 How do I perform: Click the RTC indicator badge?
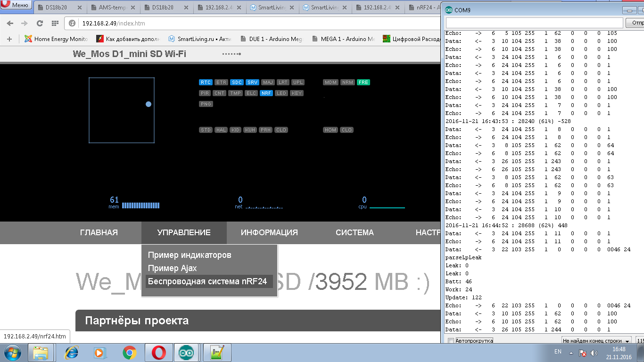coord(206,82)
